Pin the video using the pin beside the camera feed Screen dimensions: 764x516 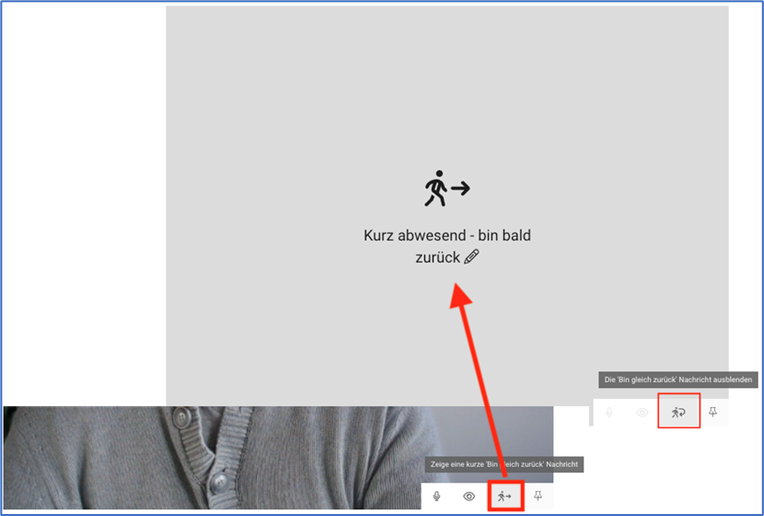pyautogui.click(x=538, y=496)
